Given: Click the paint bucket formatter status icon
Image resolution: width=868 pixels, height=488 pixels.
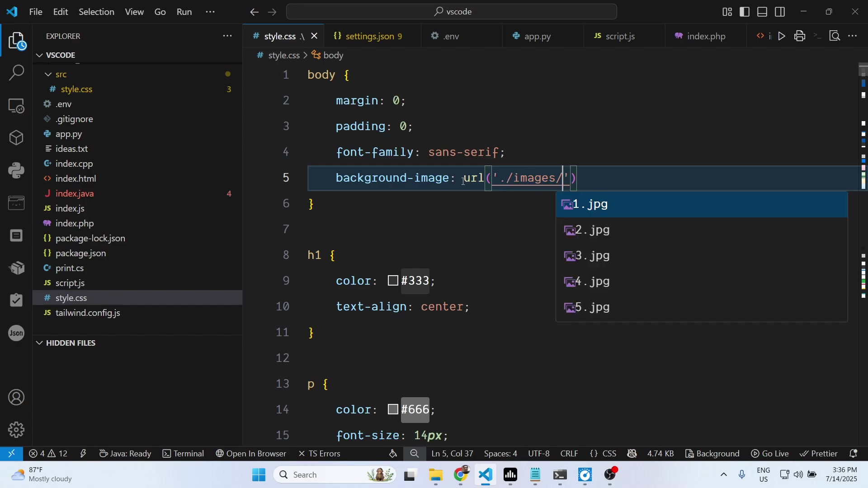Looking at the screenshot, I should click(x=393, y=454).
